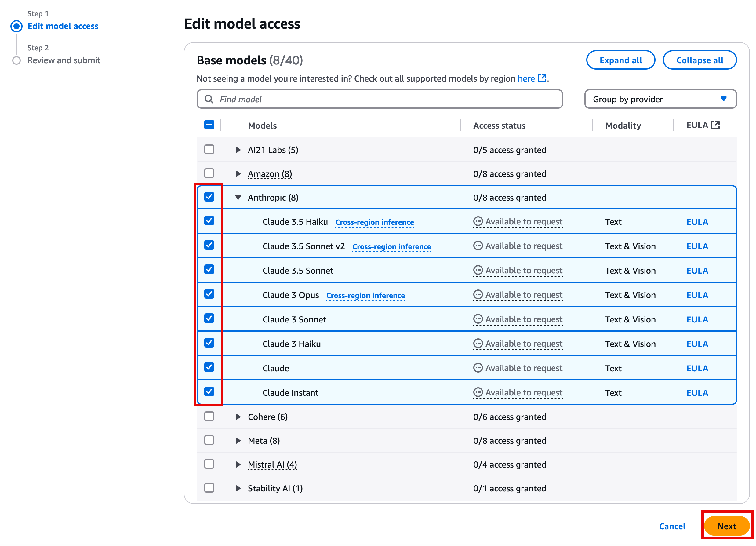Toggle the select-all models header checkbox
Viewport: 756px width, 546px height.
(x=209, y=125)
